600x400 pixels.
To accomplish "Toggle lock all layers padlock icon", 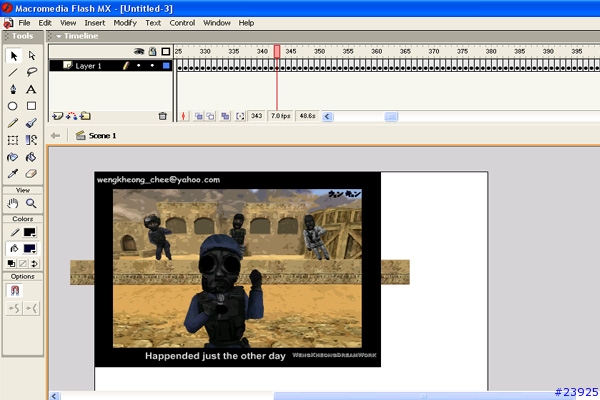I will coord(153,51).
